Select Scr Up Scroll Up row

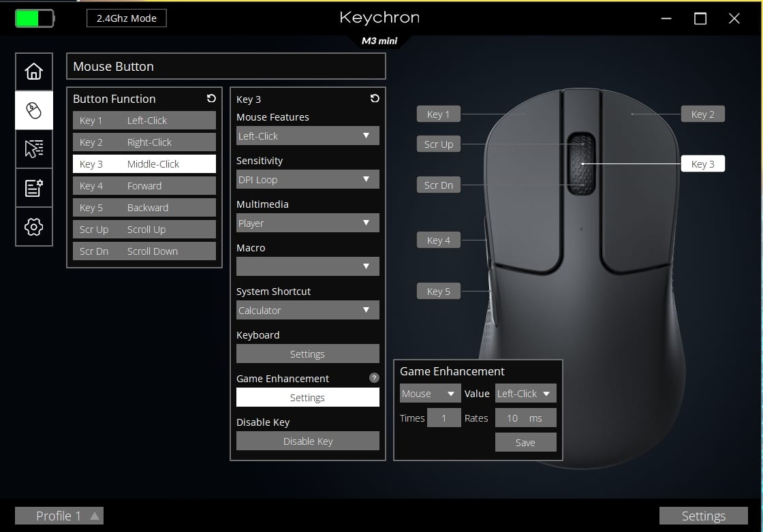coord(144,230)
